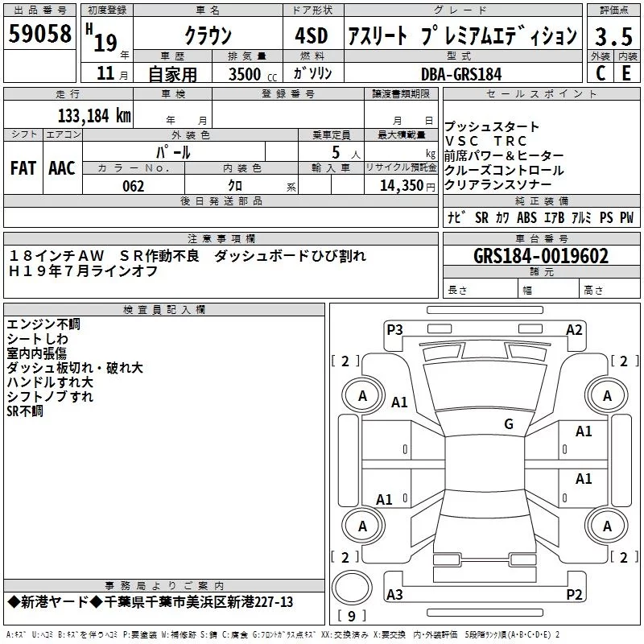Select the G windshield mark on diagram
This screenshot has width=644, height=644.
click(509, 424)
